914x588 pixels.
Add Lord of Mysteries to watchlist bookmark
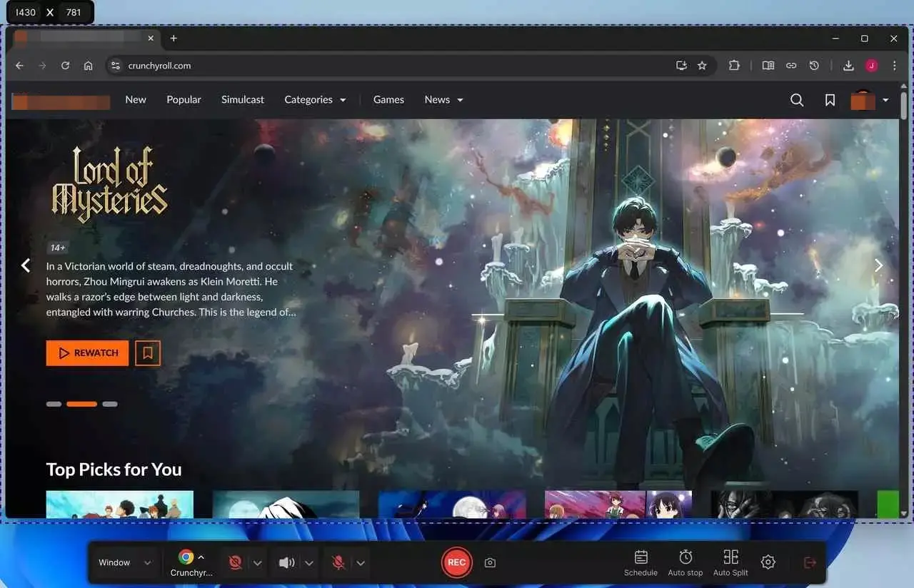point(148,353)
